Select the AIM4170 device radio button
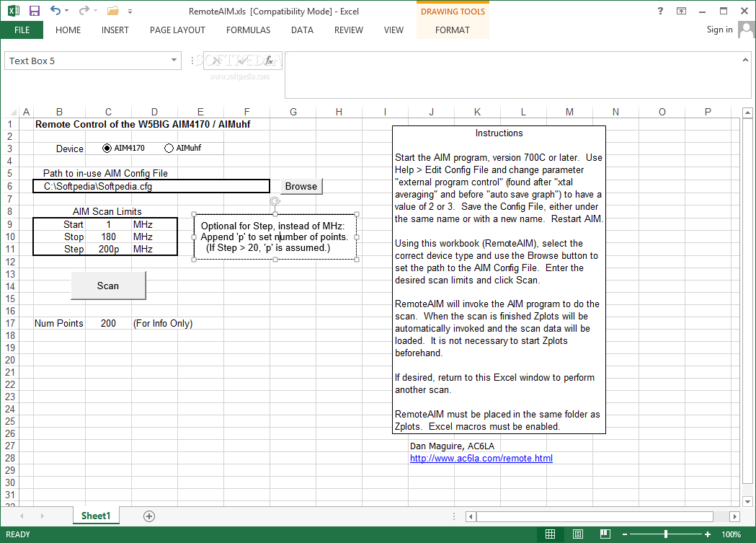The image size is (756, 543). click(107, 148)
